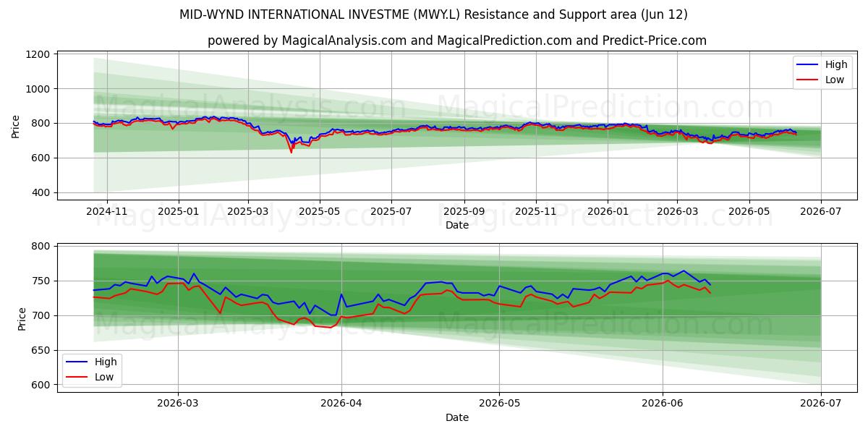Click the 2026-05 tick on top chart
The width and height of the screenshot is (868, 434).
pos(749,211)
